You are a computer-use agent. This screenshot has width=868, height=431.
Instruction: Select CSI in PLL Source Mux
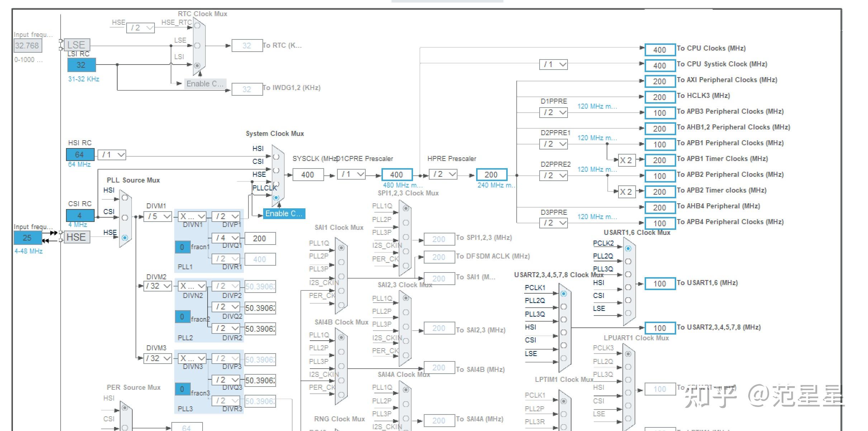click(125, 218)
